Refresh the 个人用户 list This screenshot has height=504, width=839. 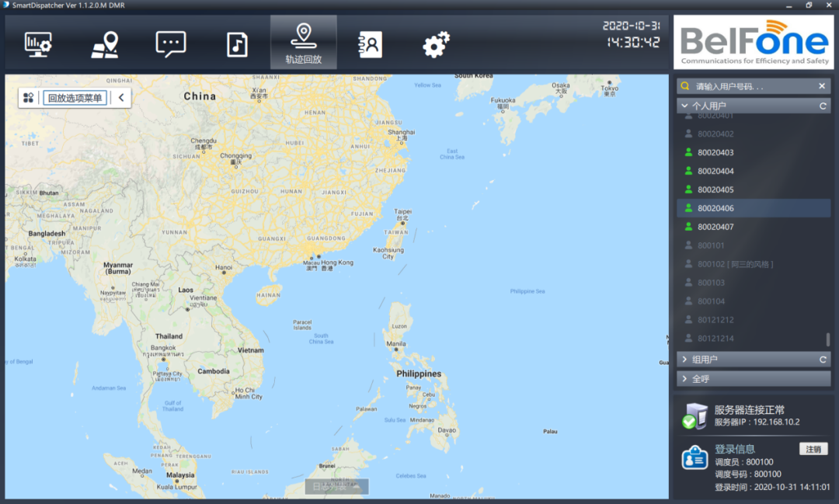(823, 106)
